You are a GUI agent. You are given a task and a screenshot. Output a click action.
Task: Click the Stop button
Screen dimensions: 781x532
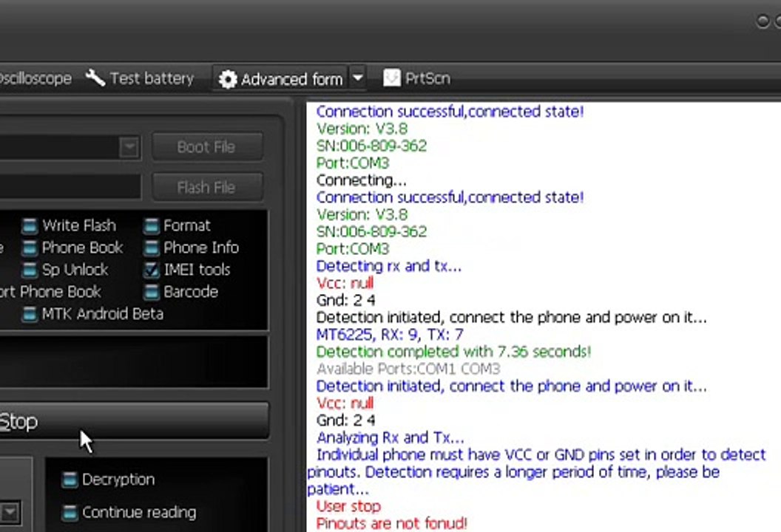coord(134,421)
